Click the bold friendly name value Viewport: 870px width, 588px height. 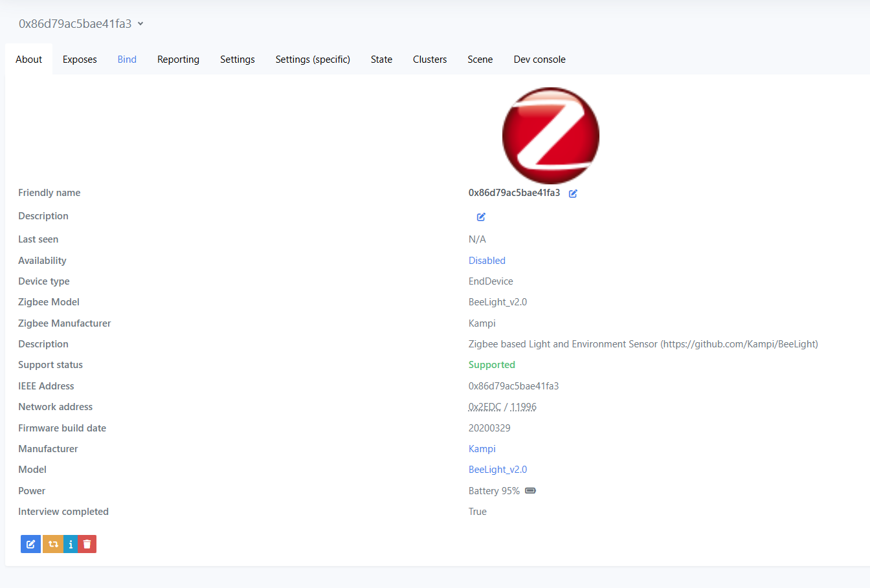point(515,193)
